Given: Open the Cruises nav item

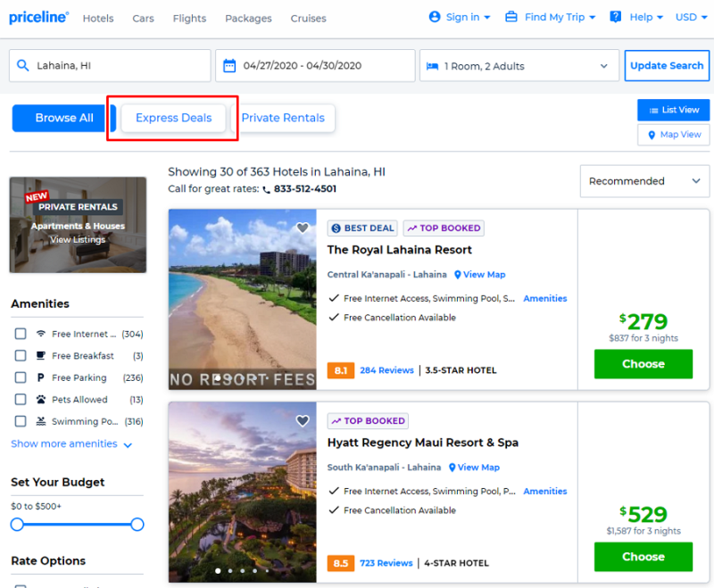Looking at the screenshot, I should tap(308, 18).
